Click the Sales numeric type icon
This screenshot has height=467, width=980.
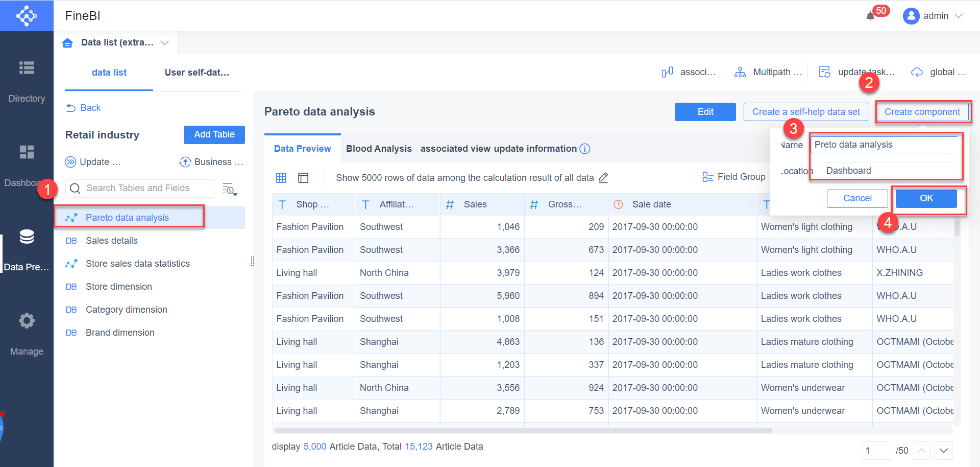[450, 205]
